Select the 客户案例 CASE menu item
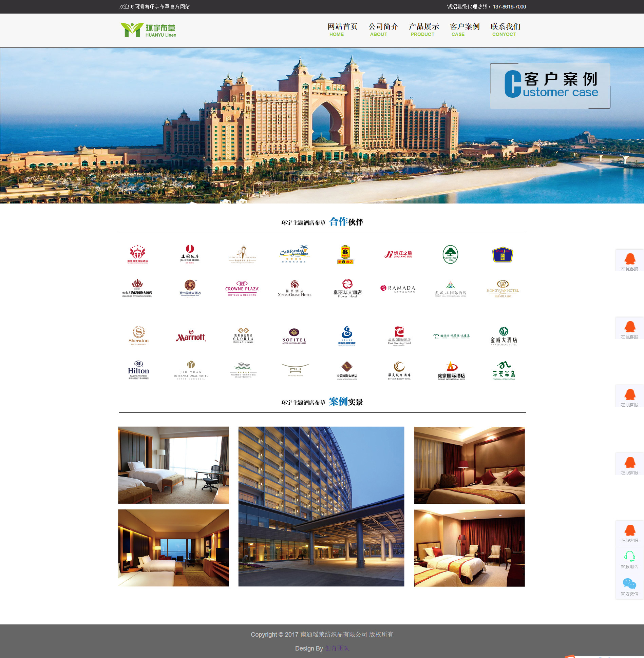 coord(465,30)
